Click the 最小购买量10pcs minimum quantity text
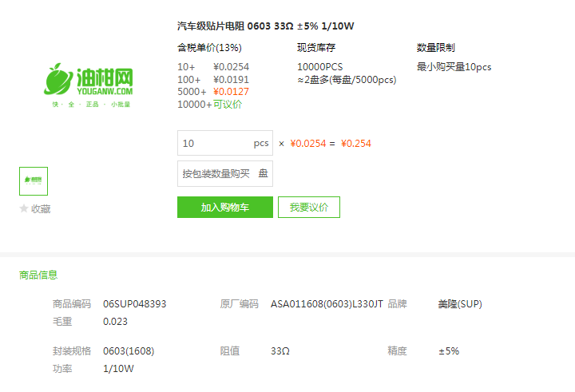Image resolution: width=575 pixels, height=392 pixels. pos(454,67)
